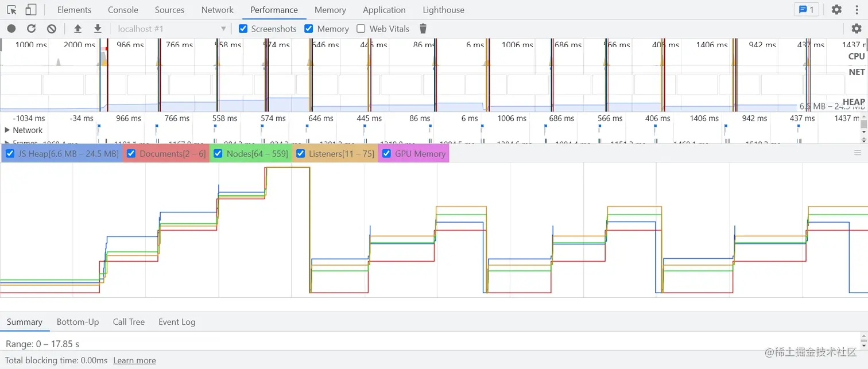Click the CPU overview label
Screen dimensions: 868x369
(857, 56)
